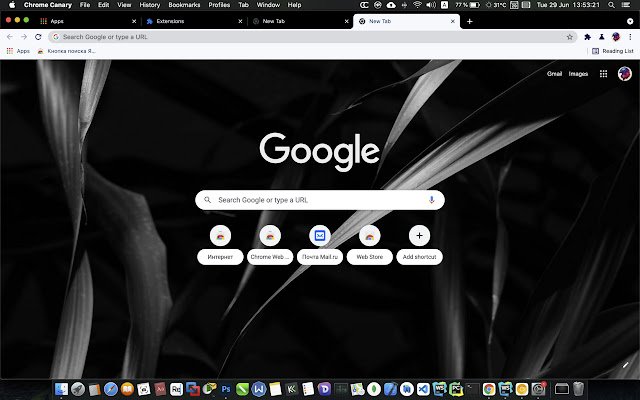Click the magnifier icon in the Google search box
640x400 pixels.
(x=207, y=200)
